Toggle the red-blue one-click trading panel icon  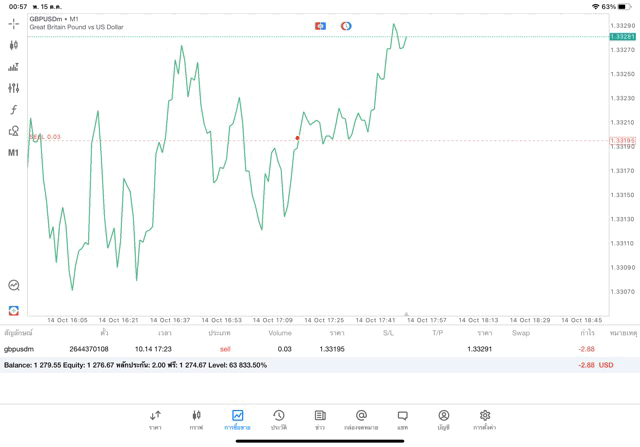click(320, 26)
